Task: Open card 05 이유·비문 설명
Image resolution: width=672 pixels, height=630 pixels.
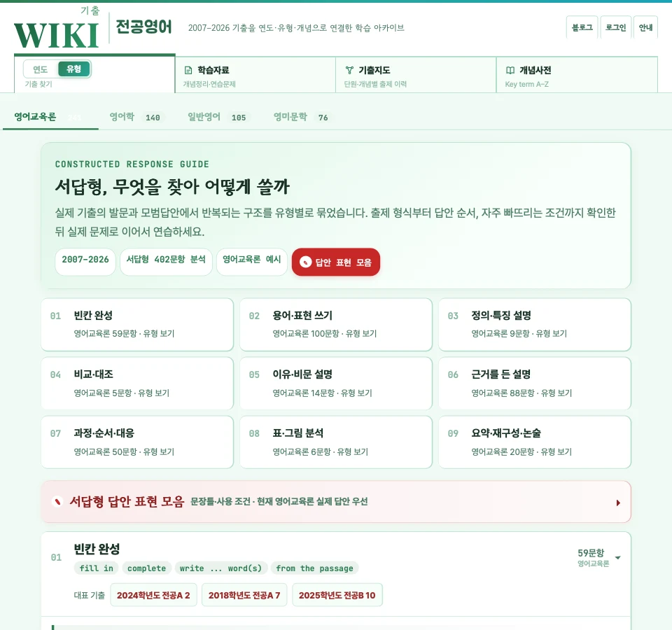Action: (336, 384)
